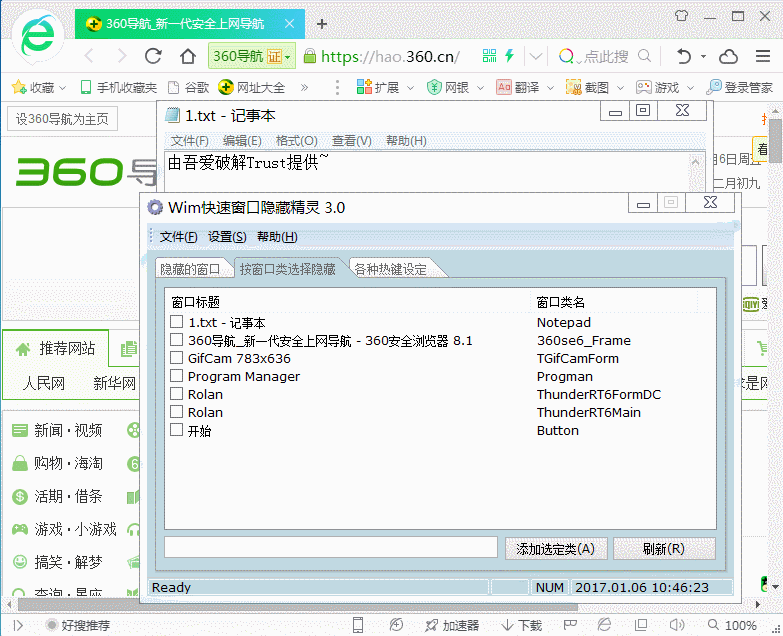783x636 pixels.
Task: Open 网址大全 bookmark
Action: pos(251,87)
